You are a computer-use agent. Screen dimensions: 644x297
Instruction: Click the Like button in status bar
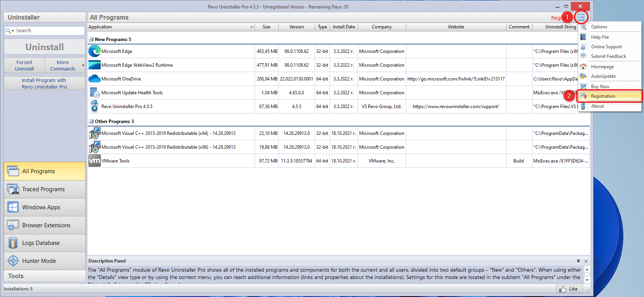(569, 289)
